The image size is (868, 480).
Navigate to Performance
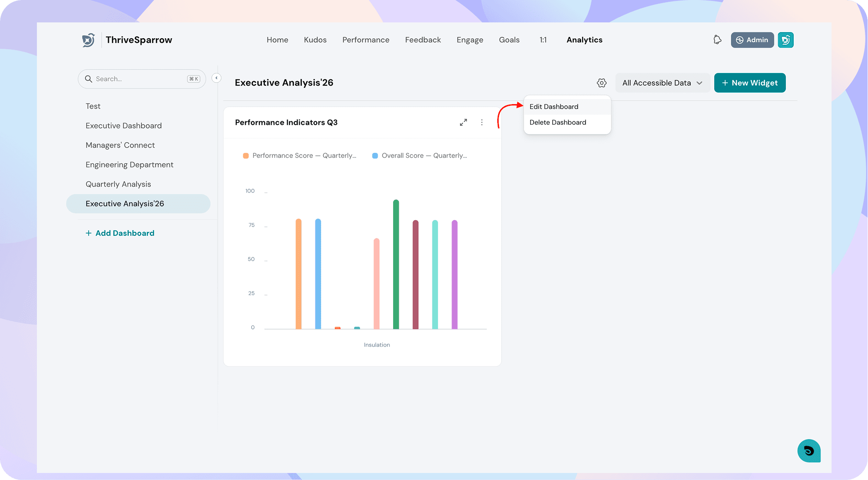click(x=366, y=40)
